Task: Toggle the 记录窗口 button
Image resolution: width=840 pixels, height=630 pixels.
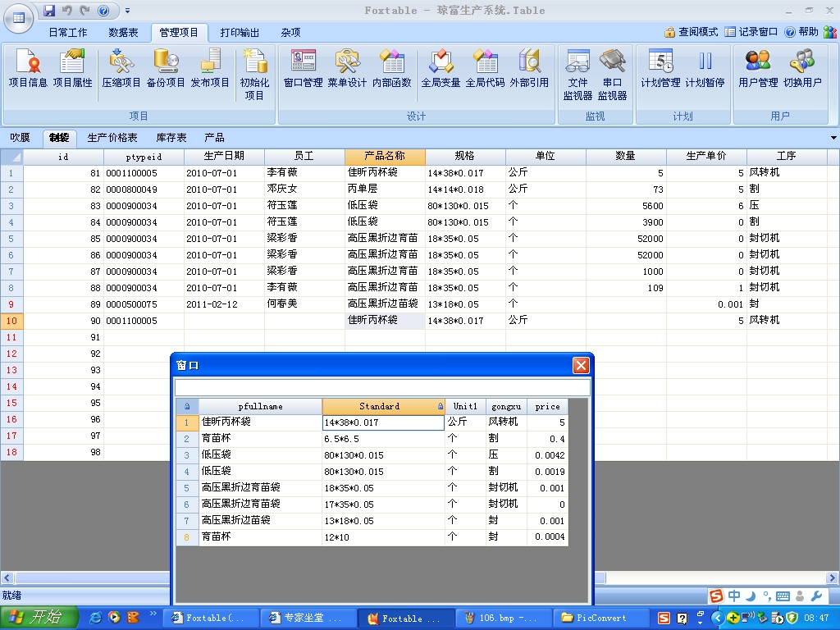Action: coord(751,32)
